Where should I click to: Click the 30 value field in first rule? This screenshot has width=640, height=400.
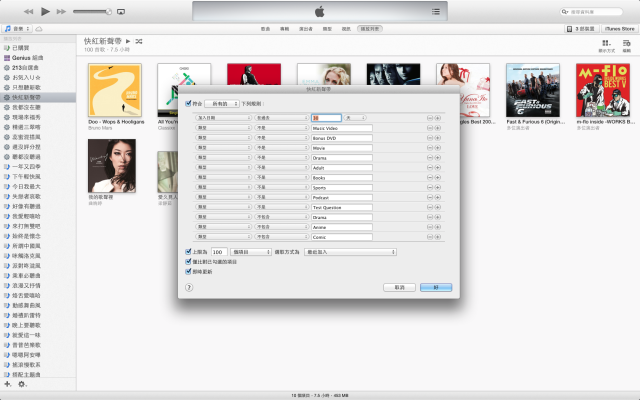326,118
